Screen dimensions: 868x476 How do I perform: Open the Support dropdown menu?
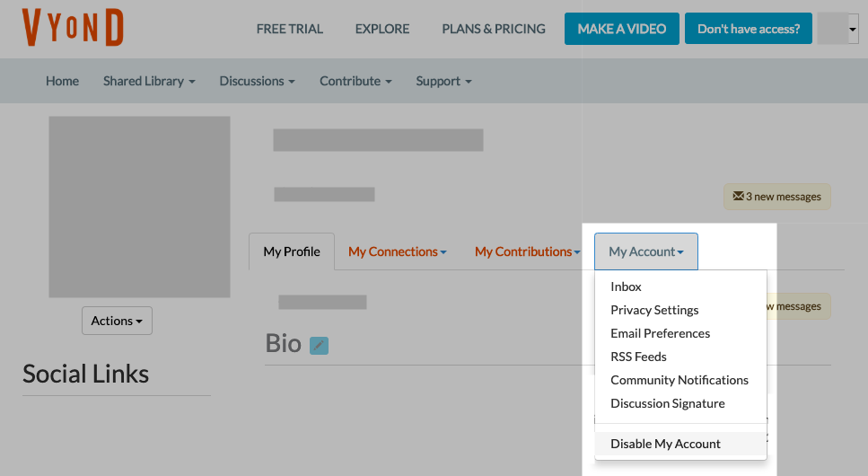click(x=443, y=81)
